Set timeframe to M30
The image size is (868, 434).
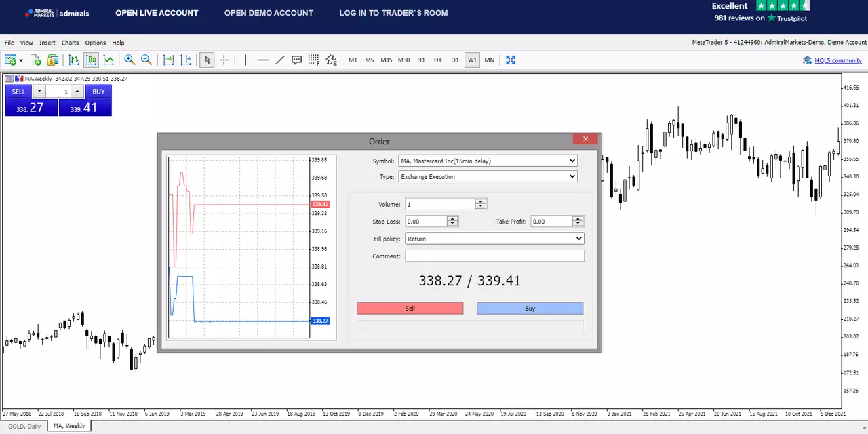(404, 60)
